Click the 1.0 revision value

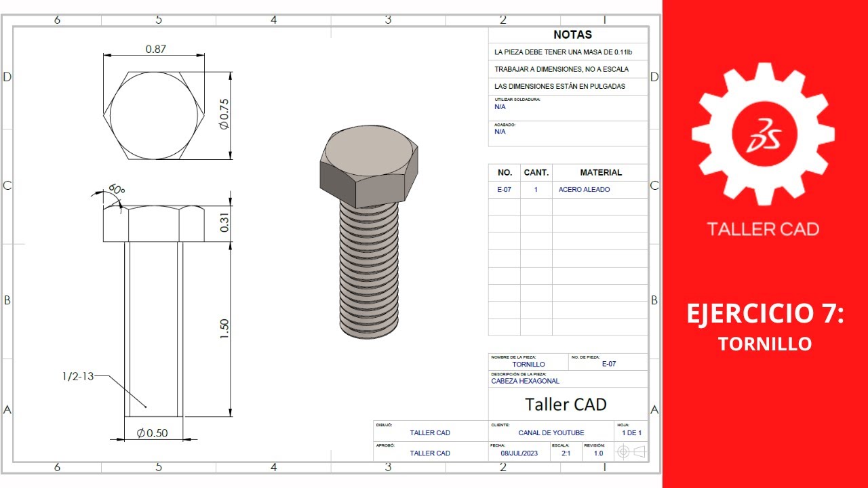pos(598,453)
